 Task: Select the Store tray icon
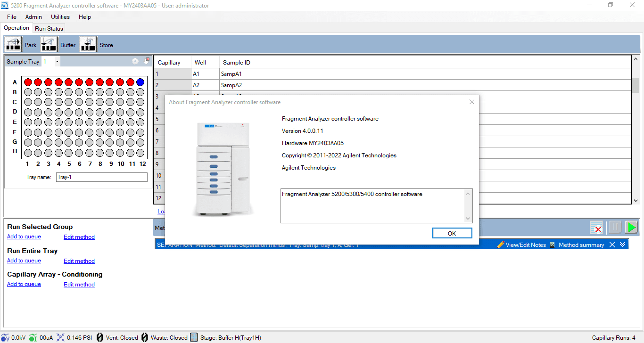point(88,44)
